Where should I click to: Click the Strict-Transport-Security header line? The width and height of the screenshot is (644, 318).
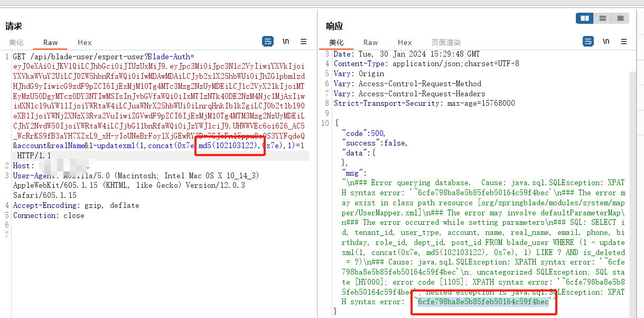tap(424, 103)
